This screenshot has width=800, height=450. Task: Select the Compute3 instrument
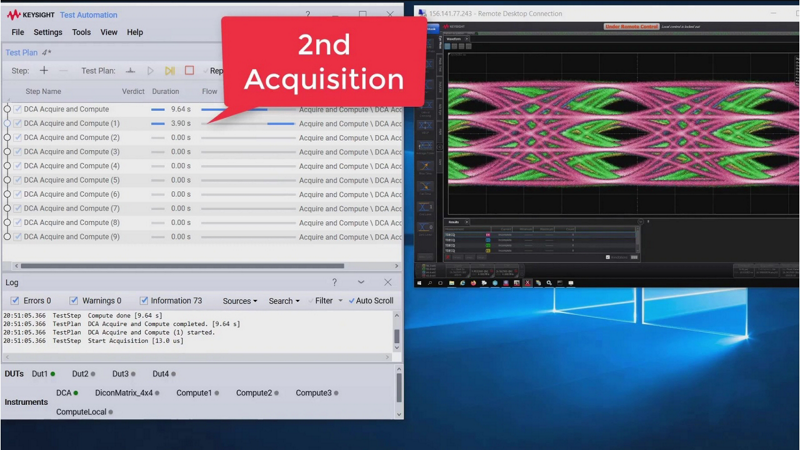pos(317,393)
